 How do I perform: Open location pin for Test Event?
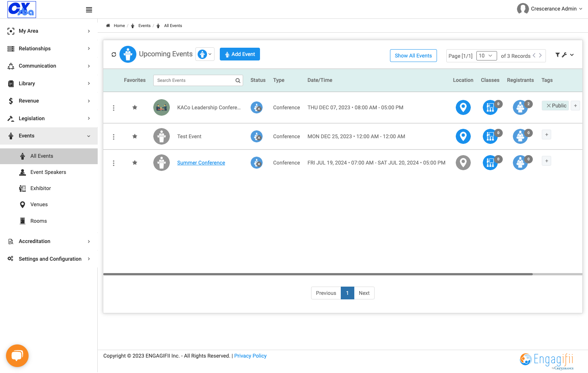463,136
